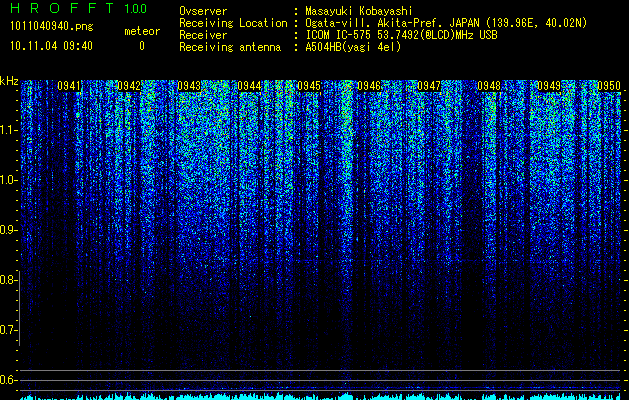The image size is (629, 400).
Task: Click the 1.0 kHz axis label
Action: pyautogui.click(x=8, y=180)
